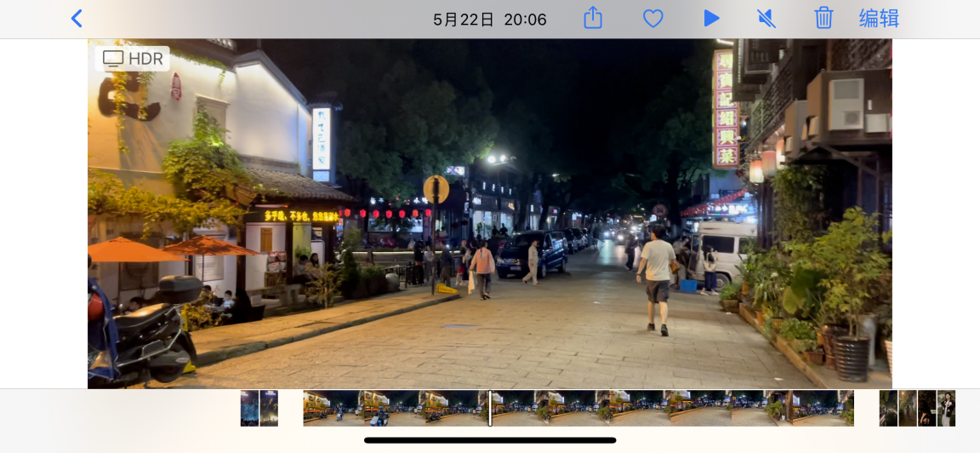Jump to the first frame in the scrubber
The width and height of the screenshot is (980, 453).
tap(311, 408)
